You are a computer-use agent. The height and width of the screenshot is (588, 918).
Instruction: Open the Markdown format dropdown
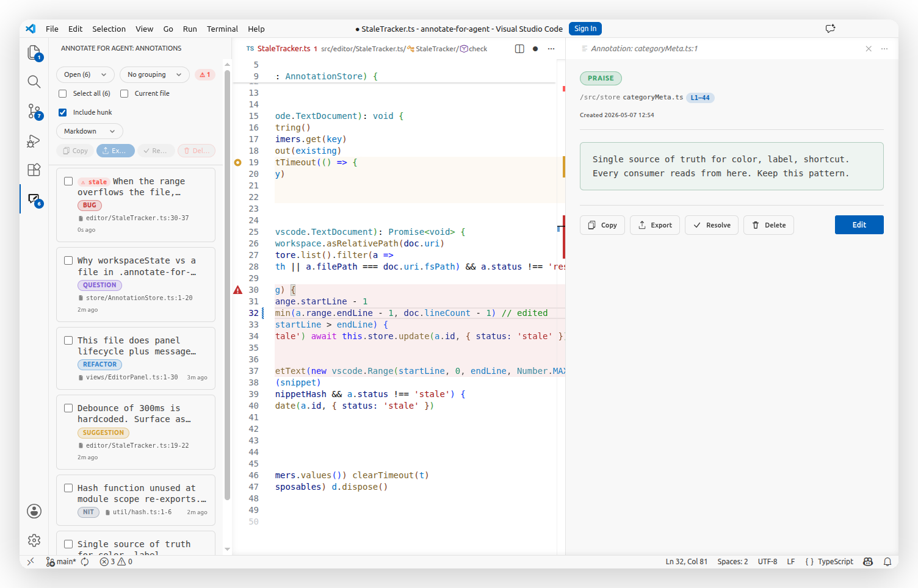90,131
